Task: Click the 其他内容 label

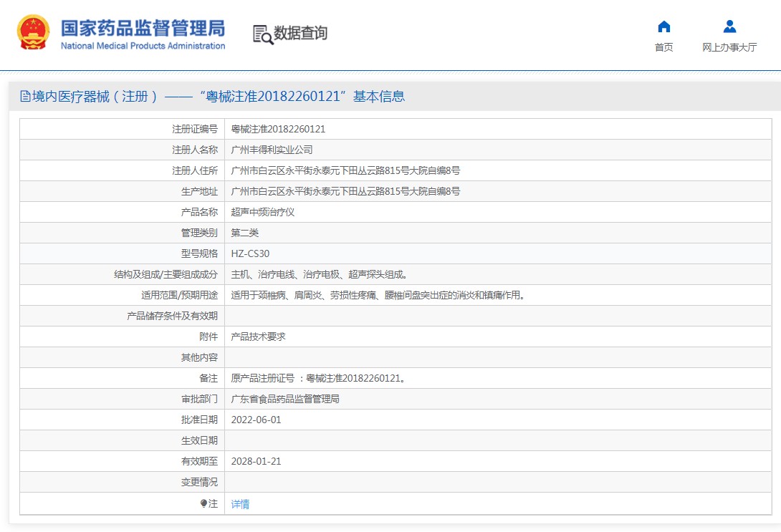Action: (199, 358)
